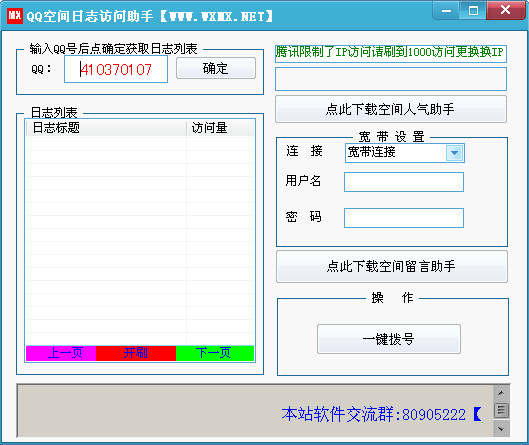Click the 密码 input field
This screenshot has width=529, height=445.
(404, 218)
